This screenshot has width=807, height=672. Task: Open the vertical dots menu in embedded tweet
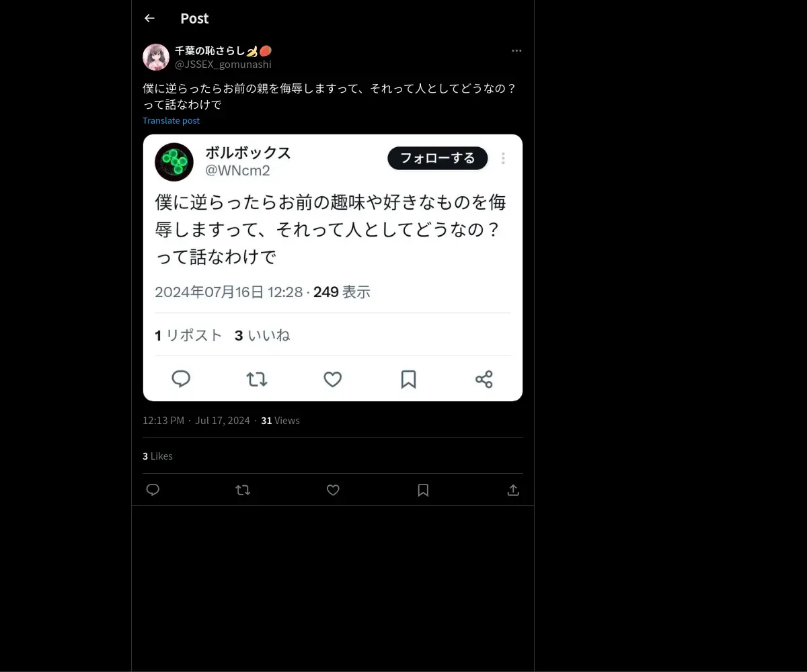(x=503, y=159)
